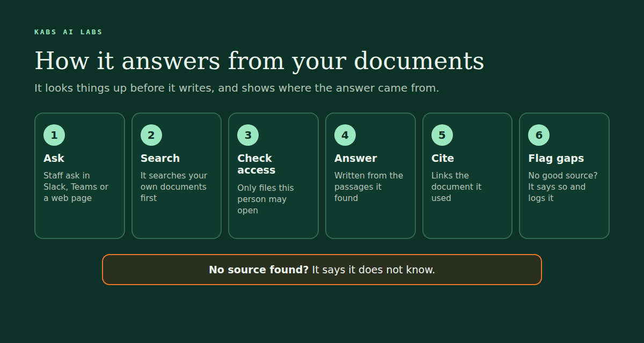Select the "Search" card heading
644x343 pixels.
(x=160, y=158)
